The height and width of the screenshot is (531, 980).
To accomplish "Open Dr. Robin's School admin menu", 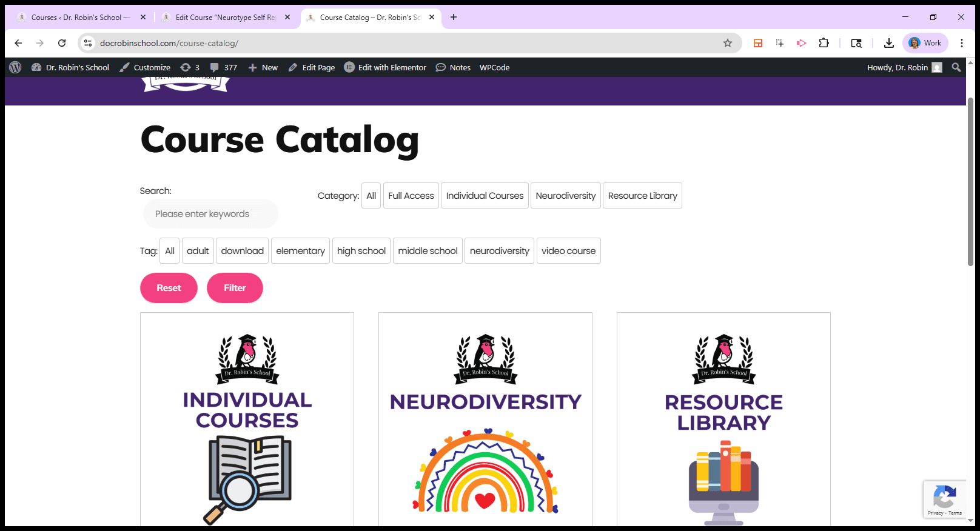I will point(70,67).
